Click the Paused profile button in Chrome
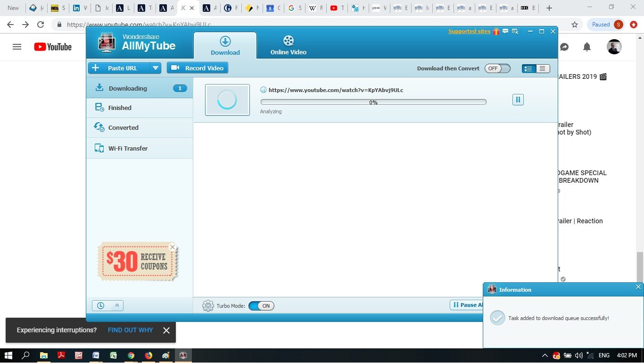 coord(606,25)
